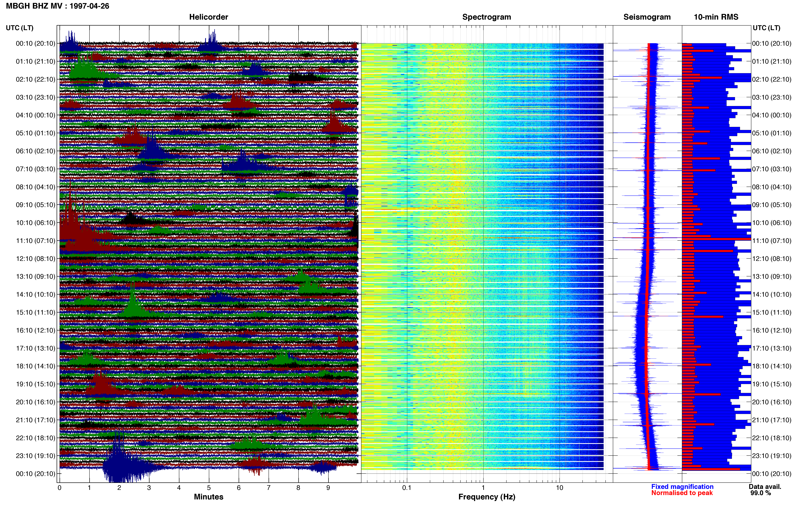Click left time label '02:10 (22:10)'
The image size is (812, 508).
pos(36,79)
